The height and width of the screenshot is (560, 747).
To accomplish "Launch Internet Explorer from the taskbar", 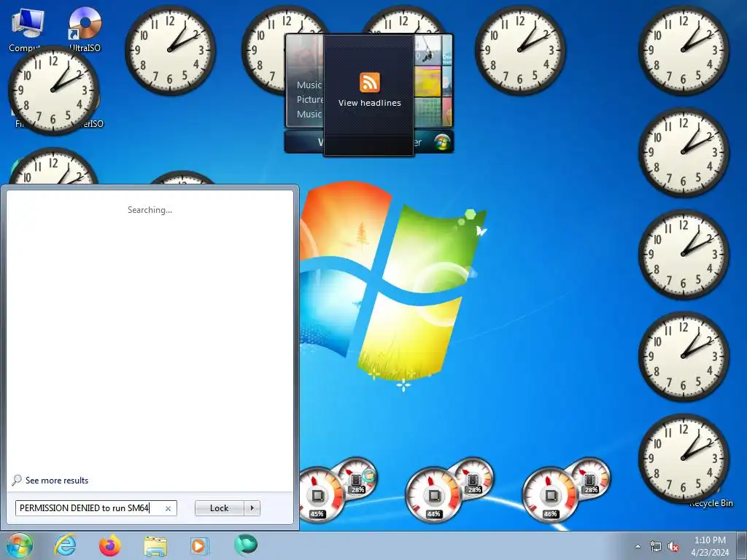I will pyautogui.click(x=65, y=545).
